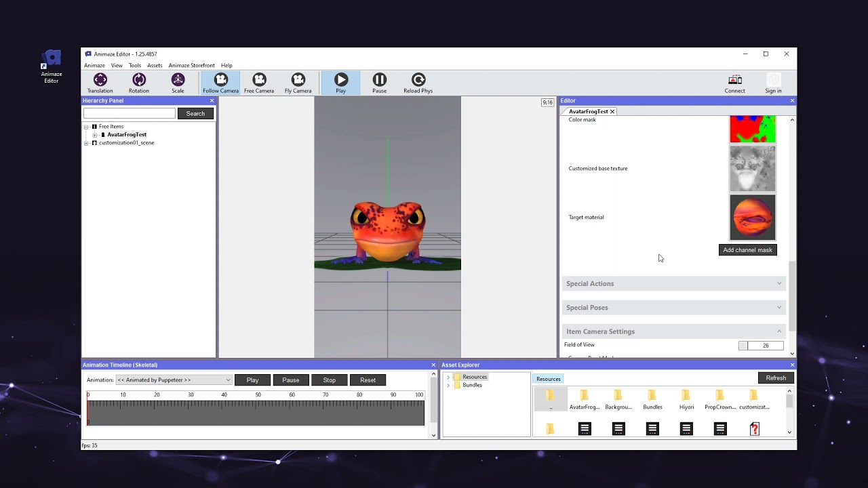Select customization01_scene in hierarchy
This screenshot has width=868, height=488.
click(126, 143)
